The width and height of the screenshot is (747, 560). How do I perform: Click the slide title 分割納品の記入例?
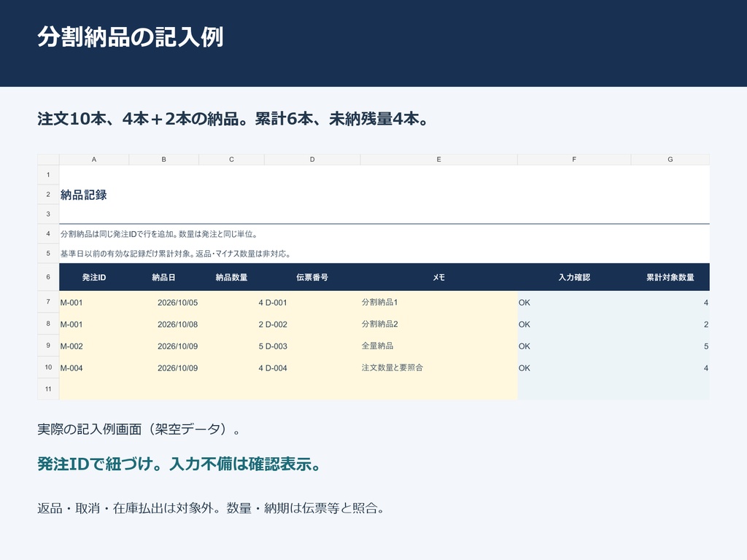(131, 36)
